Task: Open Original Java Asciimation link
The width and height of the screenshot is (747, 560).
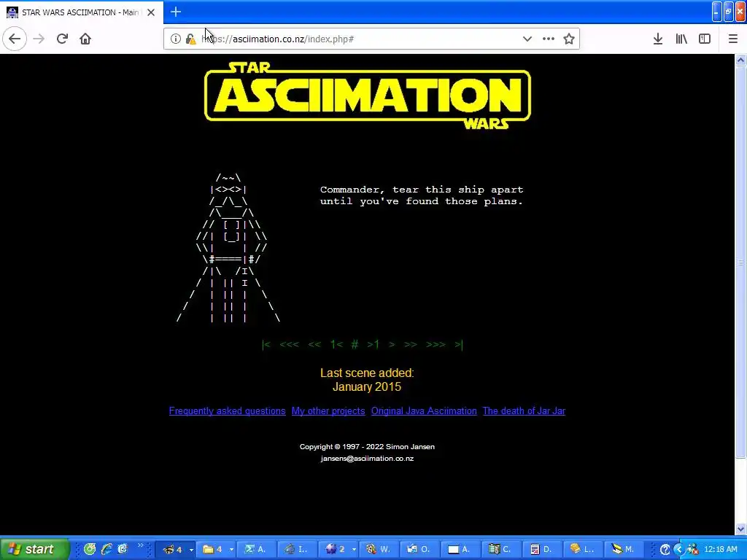Action: (424, 411)
